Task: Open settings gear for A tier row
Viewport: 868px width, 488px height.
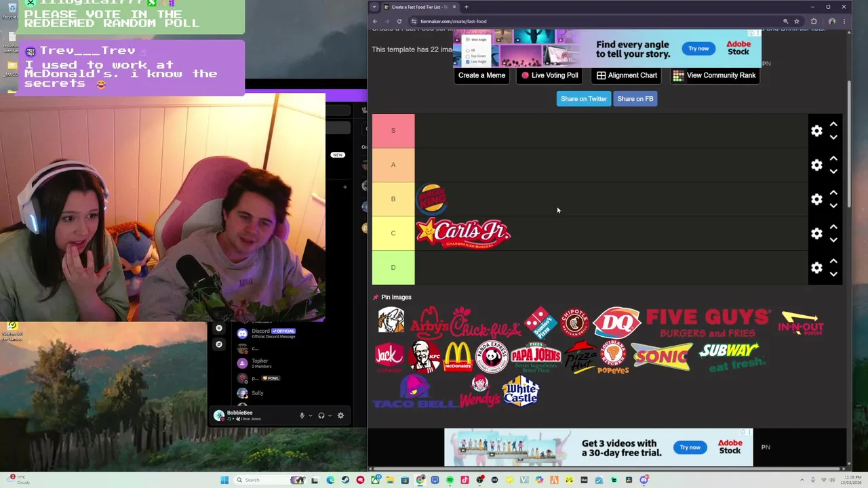Action: click(x=816, y=165)
